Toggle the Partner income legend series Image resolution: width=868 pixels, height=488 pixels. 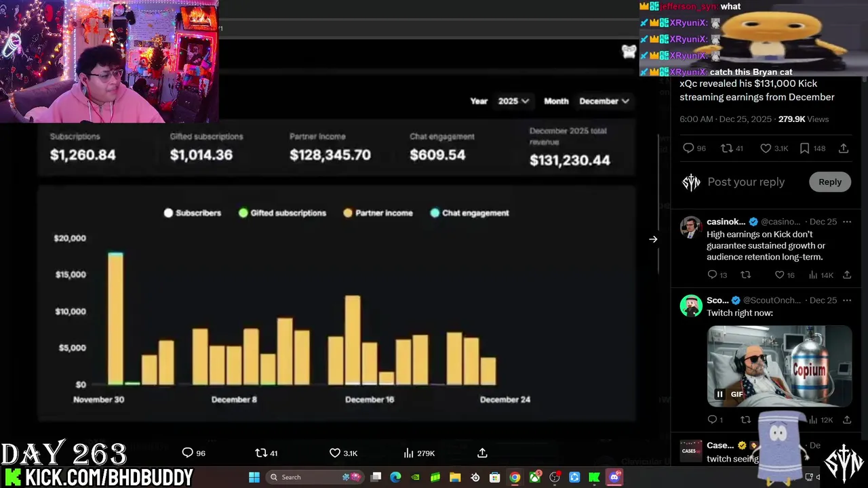[x=378, y=213]
